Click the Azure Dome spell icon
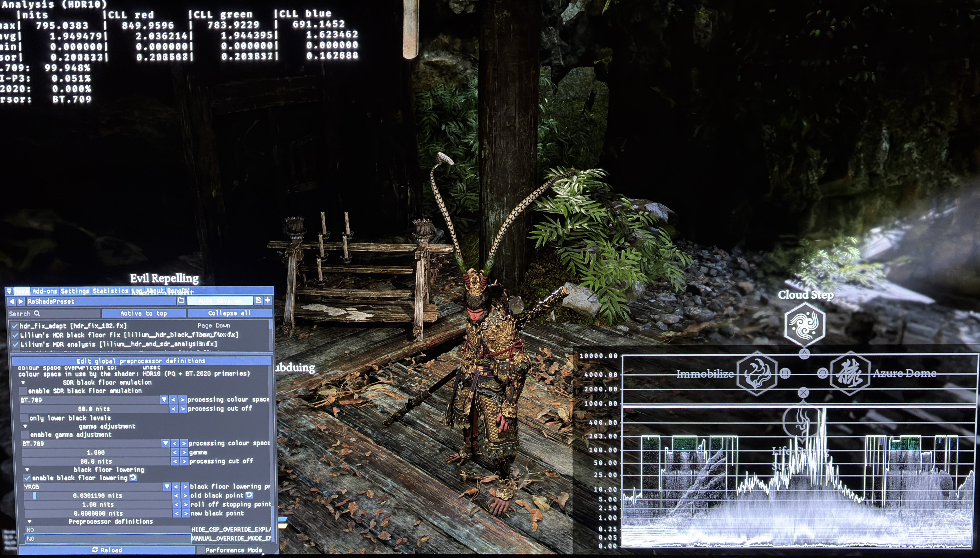This screenshot has height=558, width=980. (850, 373)
